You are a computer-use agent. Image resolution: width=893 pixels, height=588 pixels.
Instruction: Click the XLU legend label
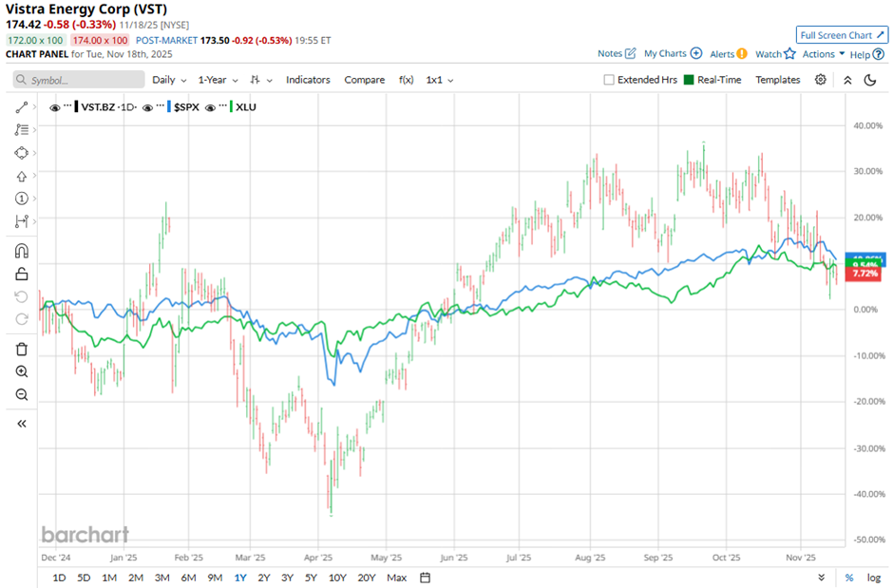pyautogui.click(x=246, y=107)
